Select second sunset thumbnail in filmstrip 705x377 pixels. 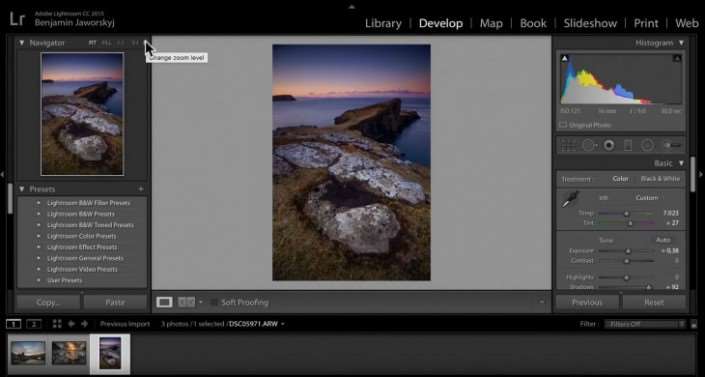(69, 353)
